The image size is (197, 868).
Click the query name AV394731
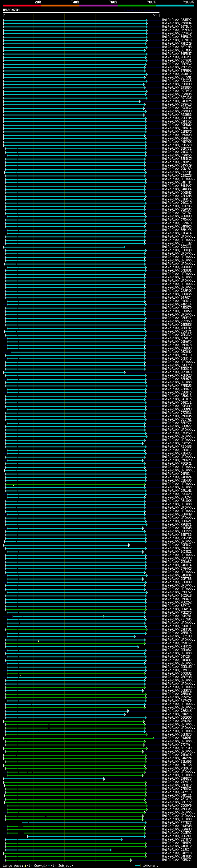(11, 10)
